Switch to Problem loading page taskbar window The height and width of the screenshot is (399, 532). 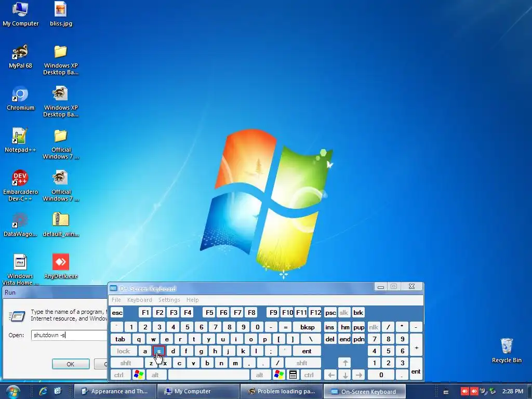point(282,392)
